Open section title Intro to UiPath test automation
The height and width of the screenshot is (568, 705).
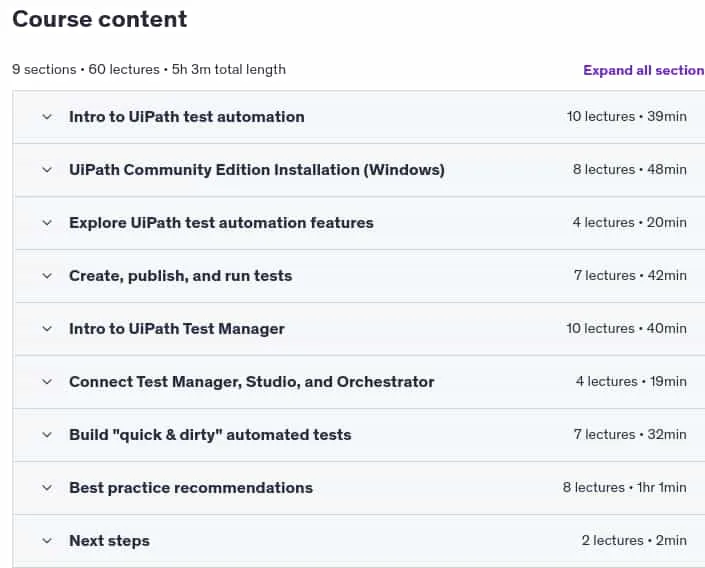pyautogui.click(x=187, y=117)
